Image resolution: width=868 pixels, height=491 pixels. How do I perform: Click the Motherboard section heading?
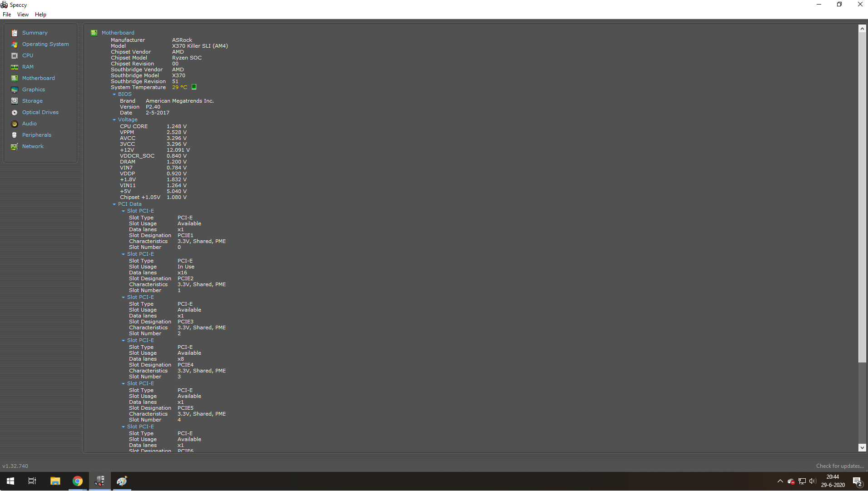tap(118, 33)
